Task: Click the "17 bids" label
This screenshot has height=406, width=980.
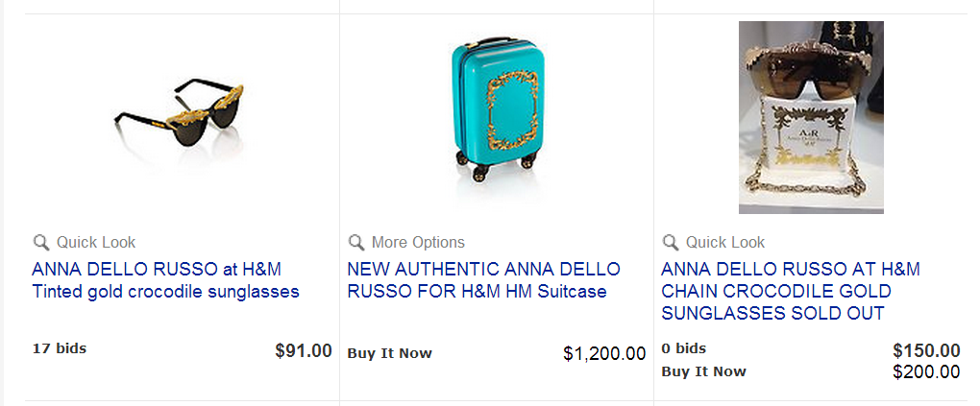Action: [x=59, y=348]
